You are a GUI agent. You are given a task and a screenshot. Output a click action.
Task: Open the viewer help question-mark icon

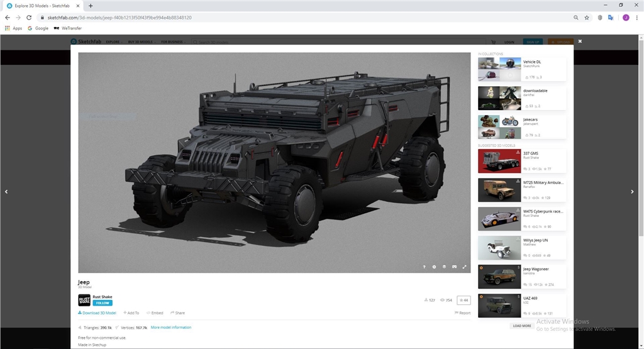pos(424,267)
